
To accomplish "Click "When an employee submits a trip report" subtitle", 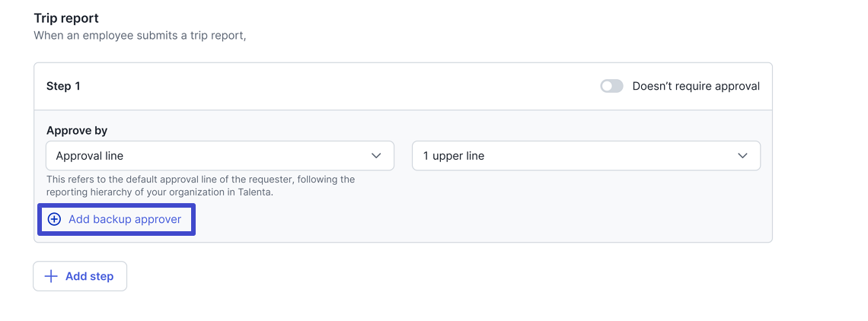I will click(139, 36).
